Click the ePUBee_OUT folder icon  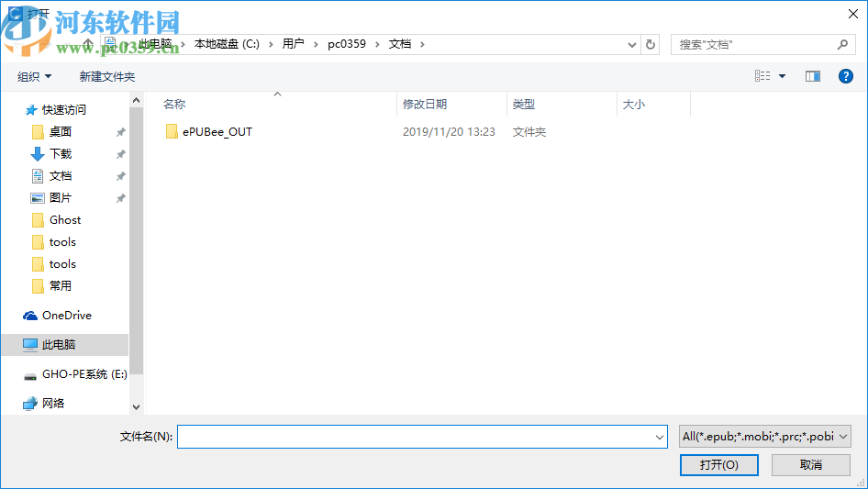(172, 131)
